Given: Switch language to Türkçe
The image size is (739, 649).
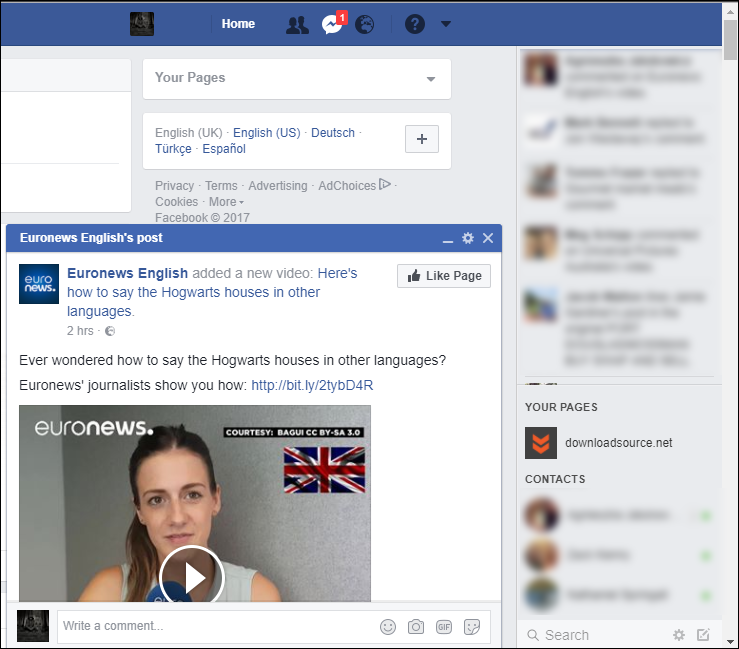Looking at the screenshot, I should click(173, 149).
